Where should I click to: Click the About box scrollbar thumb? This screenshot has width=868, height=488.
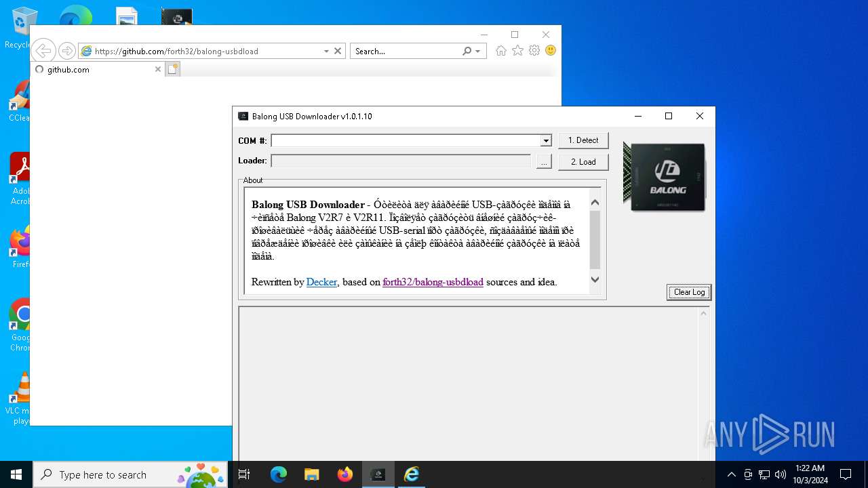pos(595,240)
